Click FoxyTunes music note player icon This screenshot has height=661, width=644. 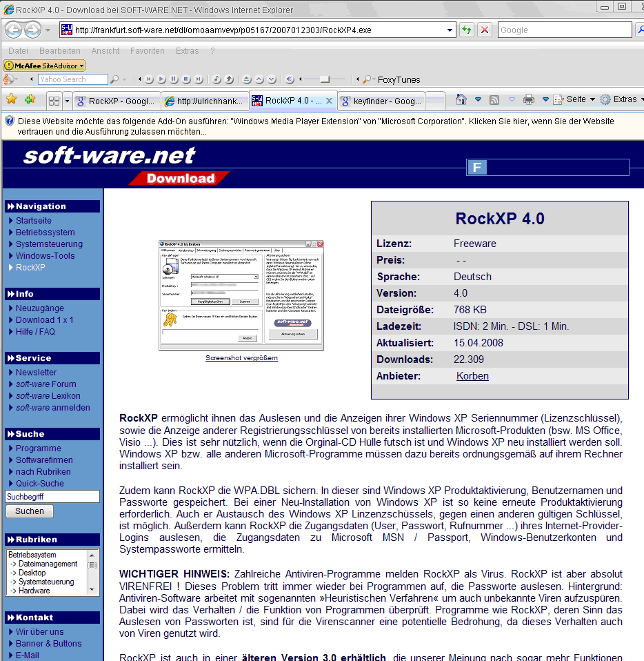coord(217,79)
